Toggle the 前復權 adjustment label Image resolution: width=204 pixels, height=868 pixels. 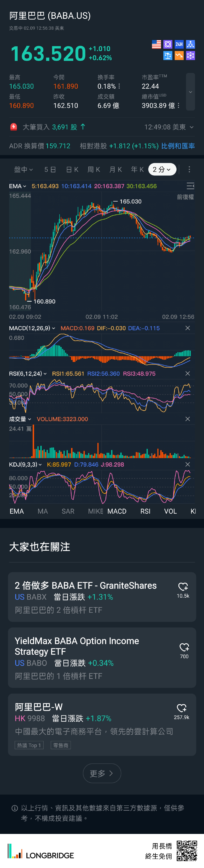(185, 197)
